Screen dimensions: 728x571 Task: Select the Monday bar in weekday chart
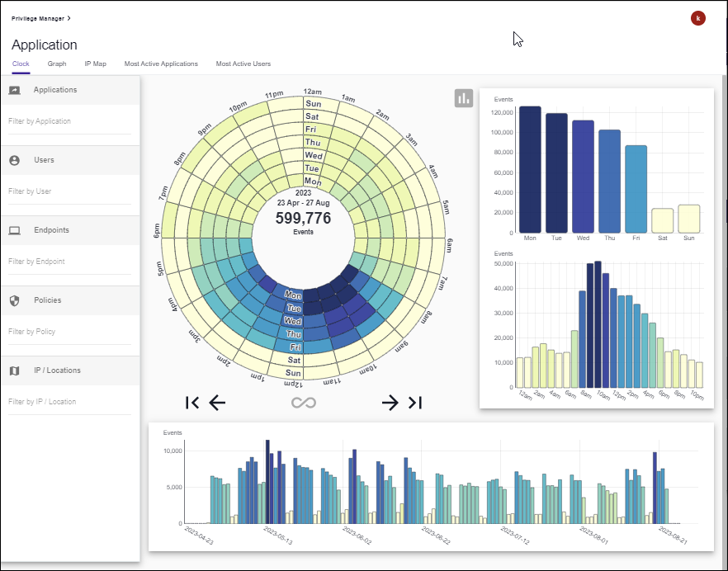[530, 169]
